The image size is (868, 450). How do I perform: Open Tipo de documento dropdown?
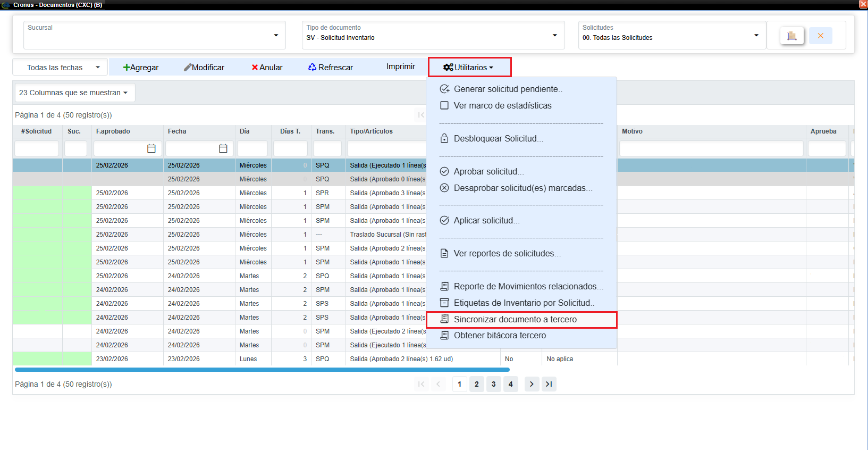(554, 35)
